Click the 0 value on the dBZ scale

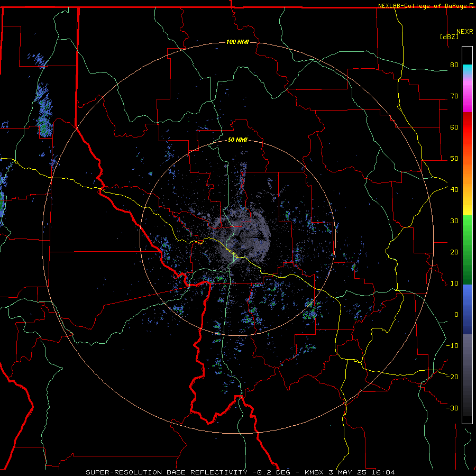(456, 315)
